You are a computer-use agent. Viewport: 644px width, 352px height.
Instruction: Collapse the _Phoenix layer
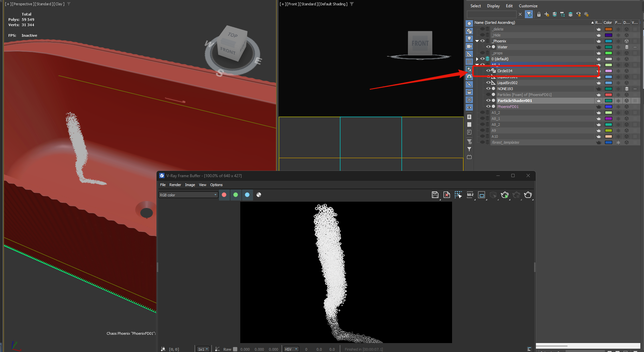click(477, 41)
